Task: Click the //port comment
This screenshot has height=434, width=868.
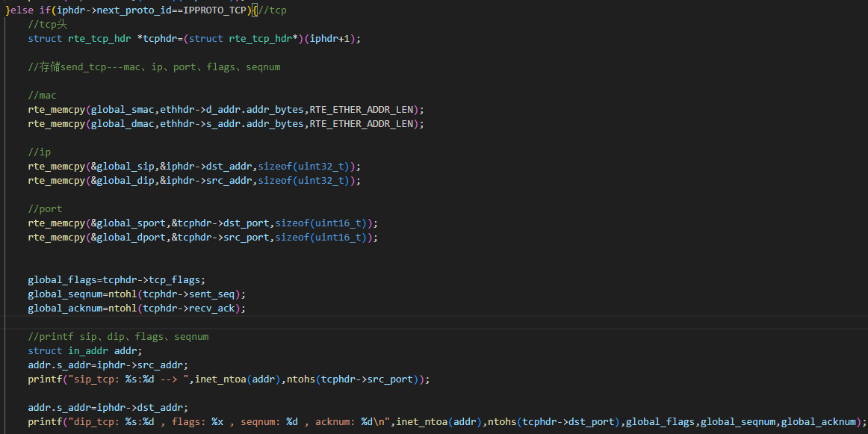Action: 45,209
